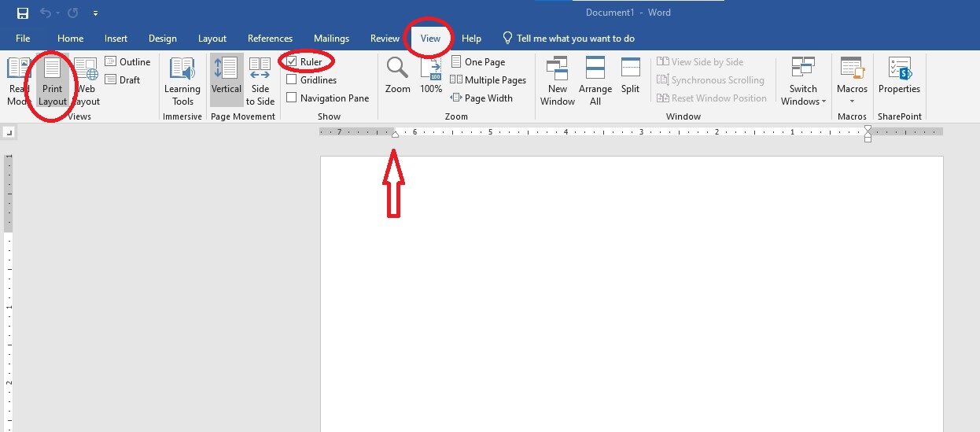The width and height of the screenshot is (980, 432).
Task: Click the Tell me search field
Action: [575, 39]
